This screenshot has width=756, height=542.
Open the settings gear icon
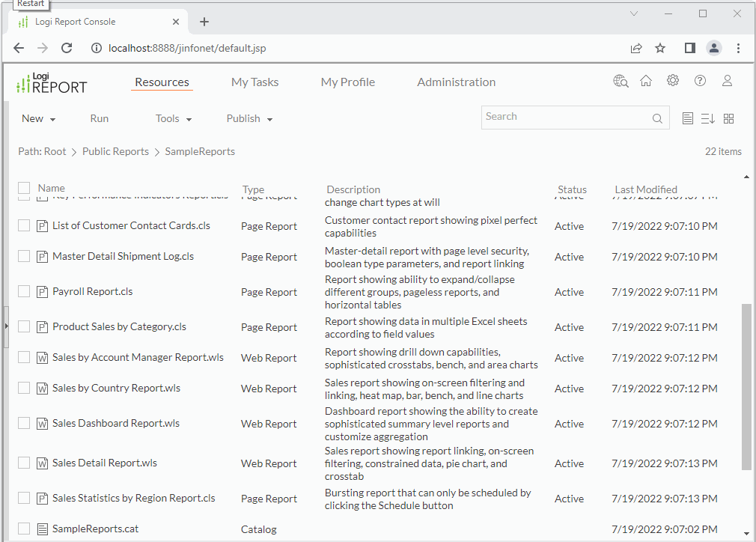click(673, 81)
